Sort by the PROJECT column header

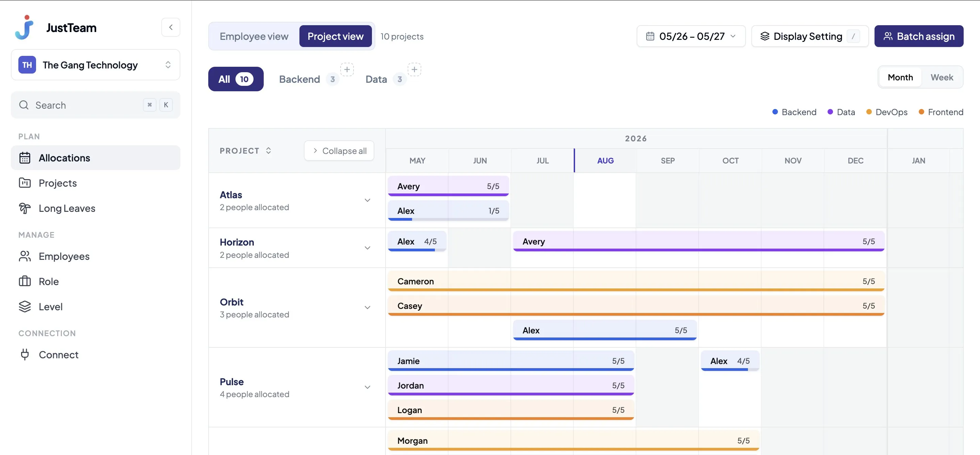click(x=245, y=151)
